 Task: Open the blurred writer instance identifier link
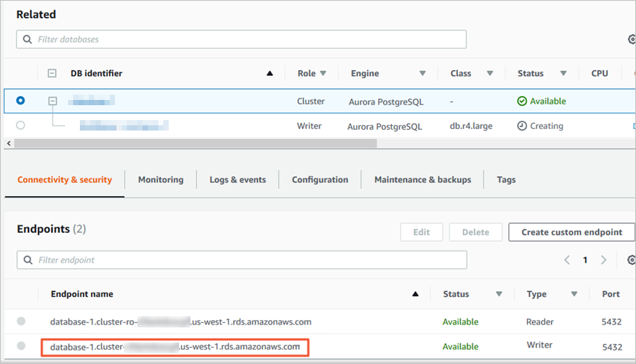[124, 125]
